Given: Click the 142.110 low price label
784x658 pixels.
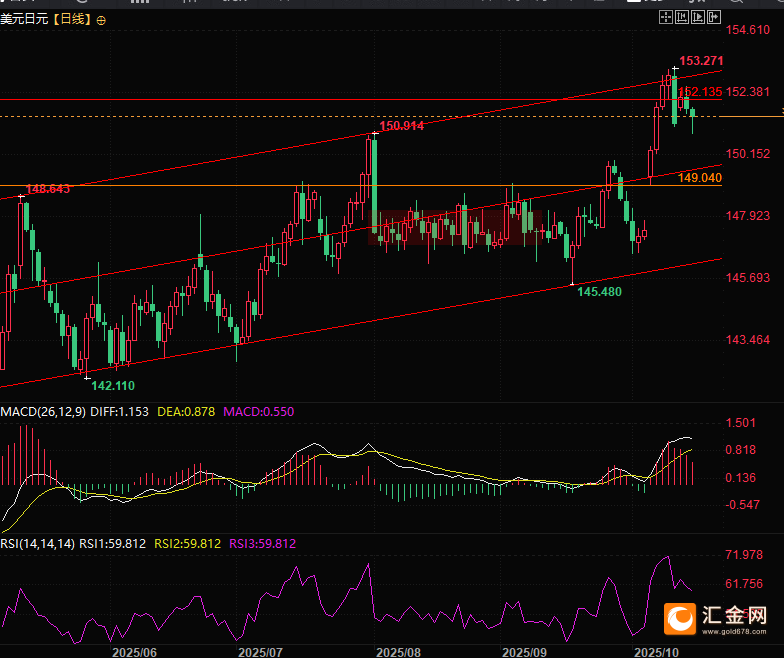Looking at the screenshot, I should 112,385.
